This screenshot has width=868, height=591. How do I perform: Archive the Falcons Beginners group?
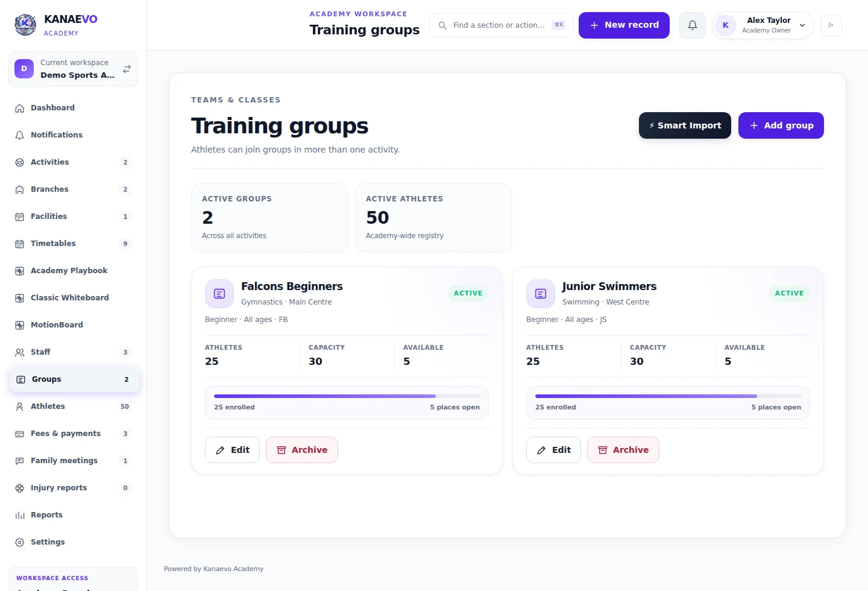302,450
